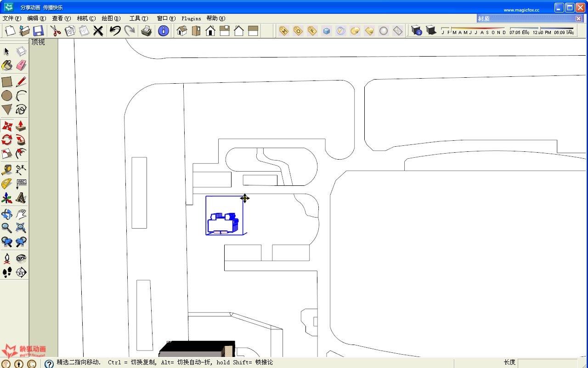Click Undo arrow in toolbar
Viewport: 588px width, 368px height.
pyautogui.click(x=115, y=31)
